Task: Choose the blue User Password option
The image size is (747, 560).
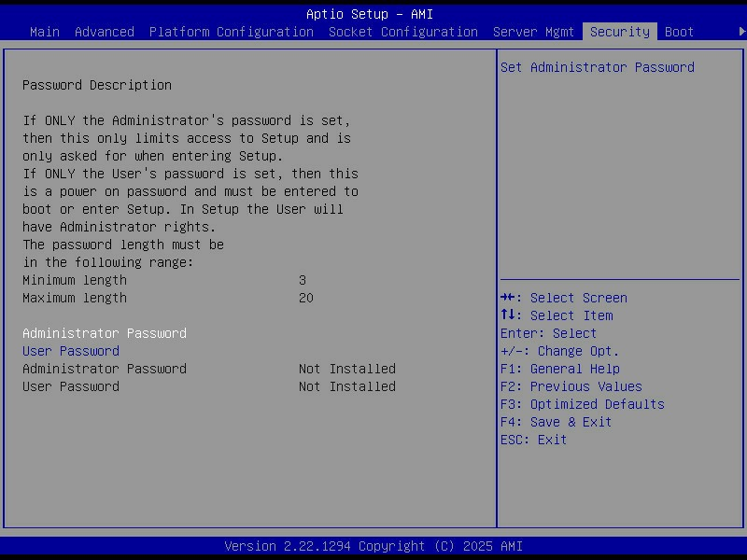Action: (71, 351)
